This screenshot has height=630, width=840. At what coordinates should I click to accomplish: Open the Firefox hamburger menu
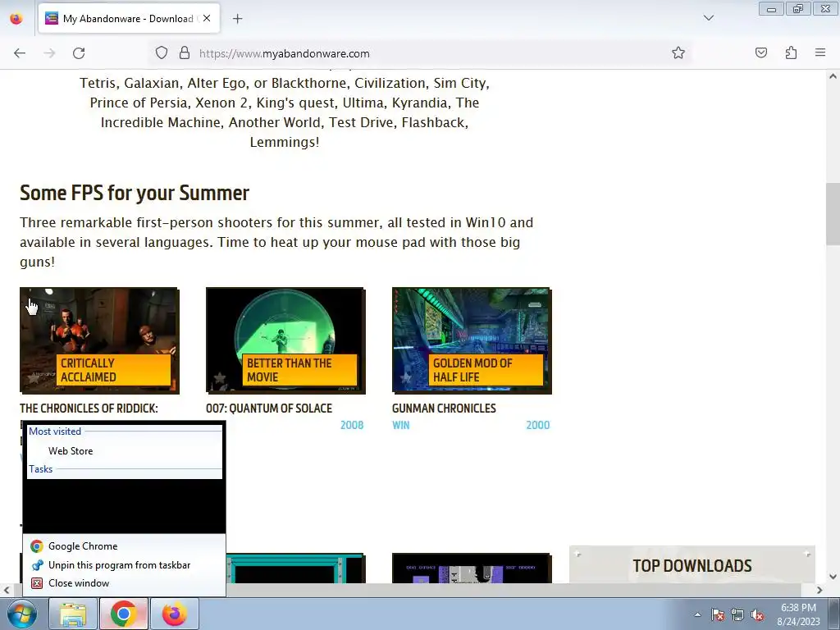pyautogui.click(x=820, y=53)
